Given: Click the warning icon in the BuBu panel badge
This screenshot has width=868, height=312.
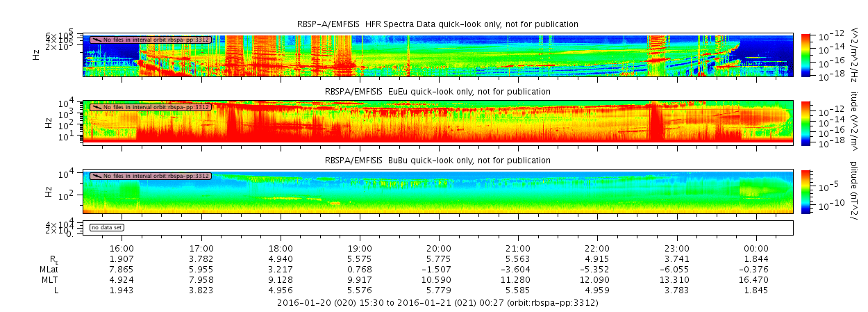Looking at the screenshot, I should (96, 176).
